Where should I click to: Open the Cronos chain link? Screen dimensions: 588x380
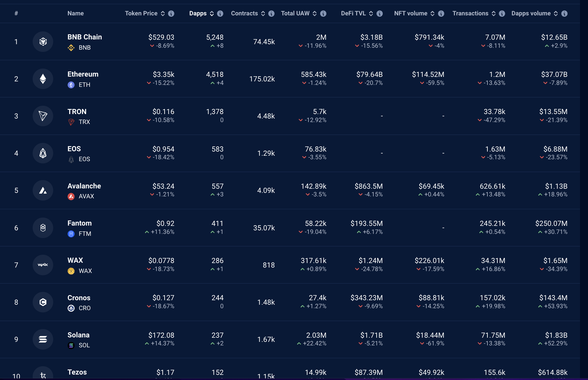pos(79,298)
